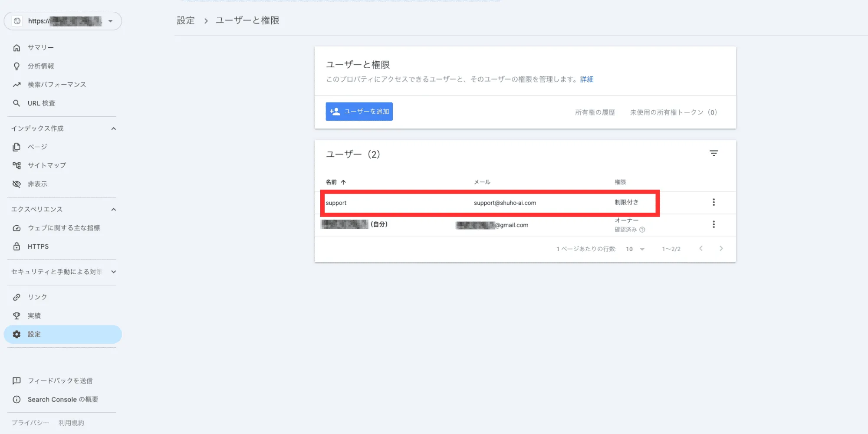Image resolution: width=868 pixels, height=434 pixels.
Task: Click the support@shuho-ai.com email cell
Action: pos(505,203)
